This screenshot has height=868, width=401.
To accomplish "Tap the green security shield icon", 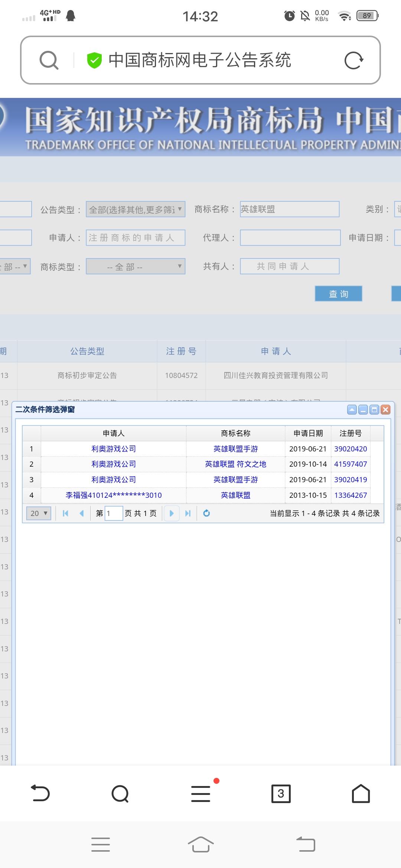I will tap(94, 60).
